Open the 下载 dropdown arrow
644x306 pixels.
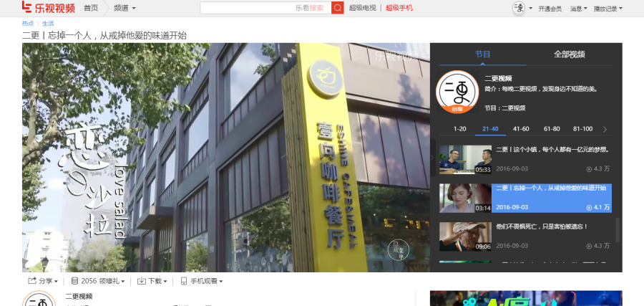click(x=165, y=282)
